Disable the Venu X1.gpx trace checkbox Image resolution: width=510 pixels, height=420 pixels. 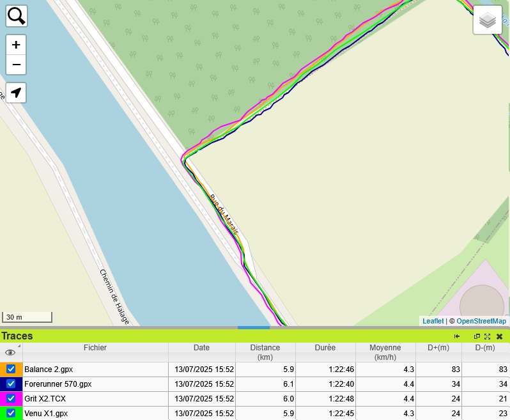(x=11, y=413)
